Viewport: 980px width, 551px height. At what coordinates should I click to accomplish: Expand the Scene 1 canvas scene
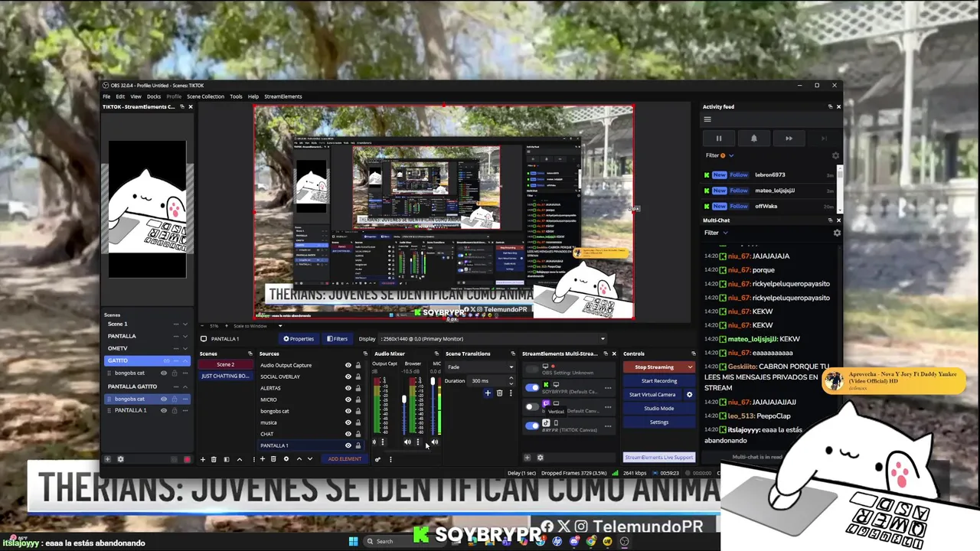click(x=185, y=324)
